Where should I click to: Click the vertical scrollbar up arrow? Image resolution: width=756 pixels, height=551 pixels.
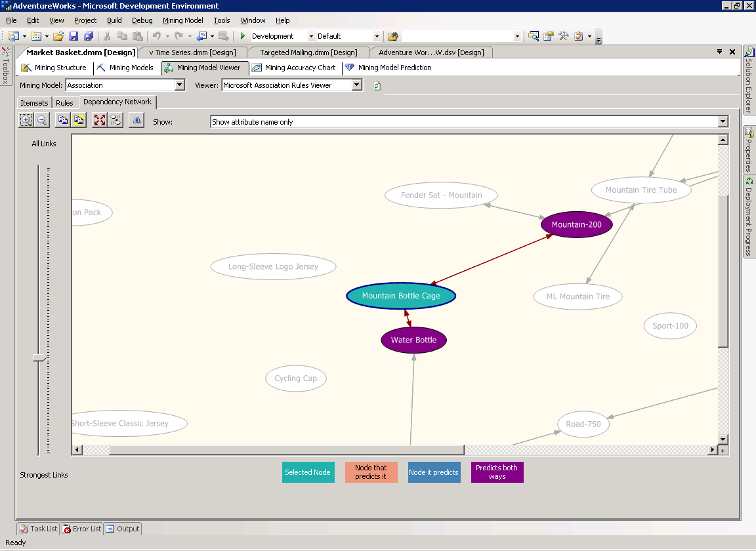click(x=723, y=140)
